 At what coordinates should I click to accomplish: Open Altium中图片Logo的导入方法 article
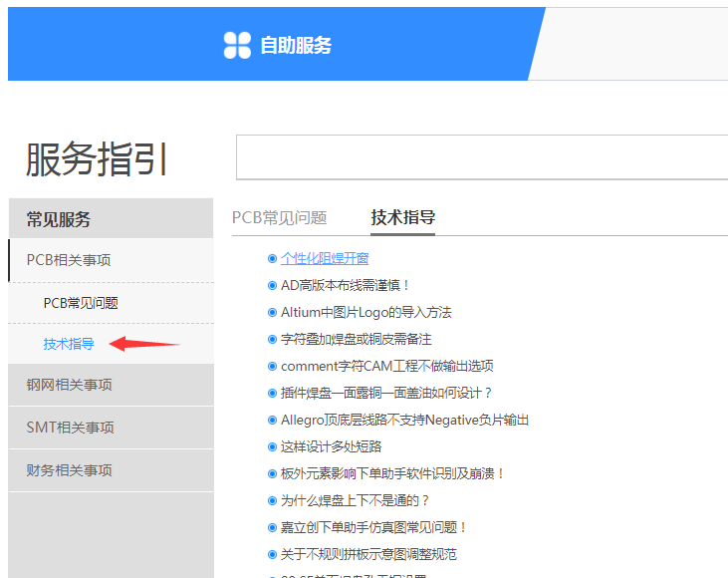pyautogui.click(x=365, y=312)
